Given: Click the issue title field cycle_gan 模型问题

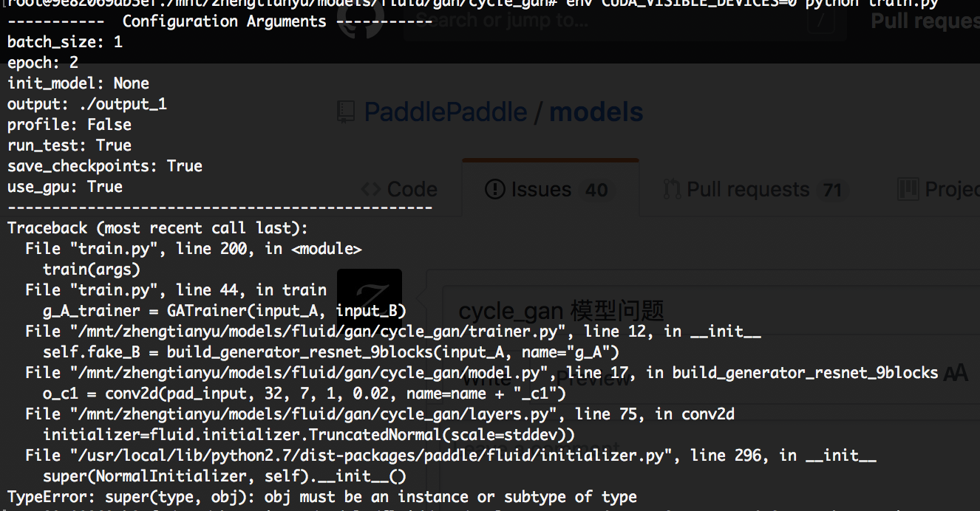Looking at the screenshot, I should tap(711, 311).
